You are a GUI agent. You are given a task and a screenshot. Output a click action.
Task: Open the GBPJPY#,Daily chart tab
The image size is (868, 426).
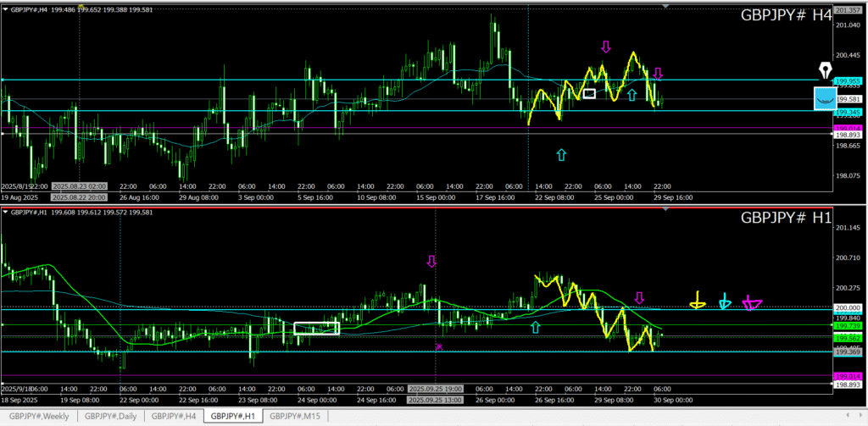[x=112, y=416]
